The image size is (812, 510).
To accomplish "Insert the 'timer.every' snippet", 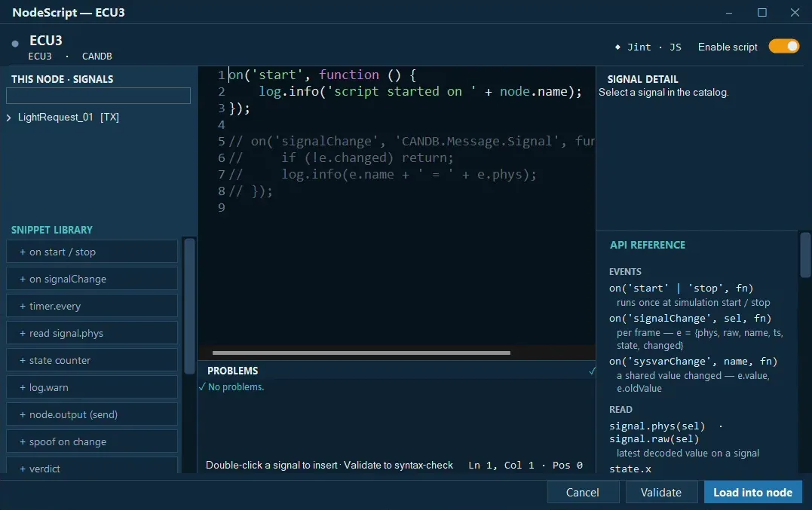I will coord(92,306).
